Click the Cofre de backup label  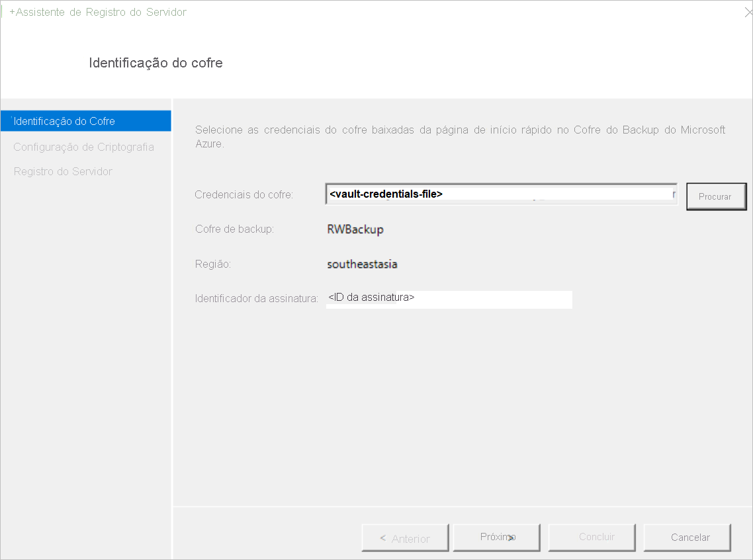[x=234, y=229]
